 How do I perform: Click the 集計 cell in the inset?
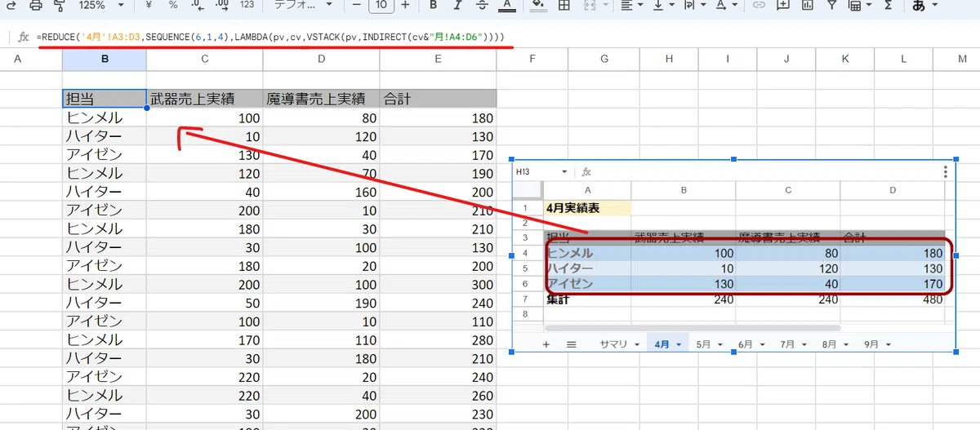click(587, 299)
